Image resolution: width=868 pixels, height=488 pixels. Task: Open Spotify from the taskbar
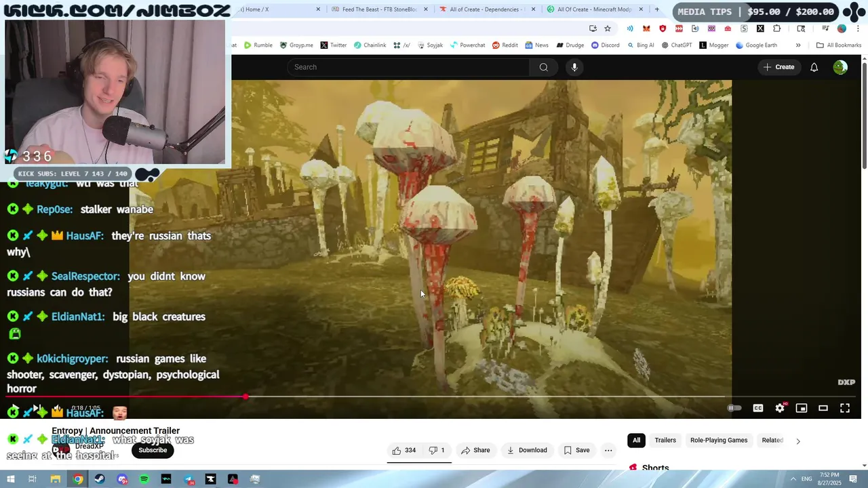pyautogui.click(x=144, y=479)
